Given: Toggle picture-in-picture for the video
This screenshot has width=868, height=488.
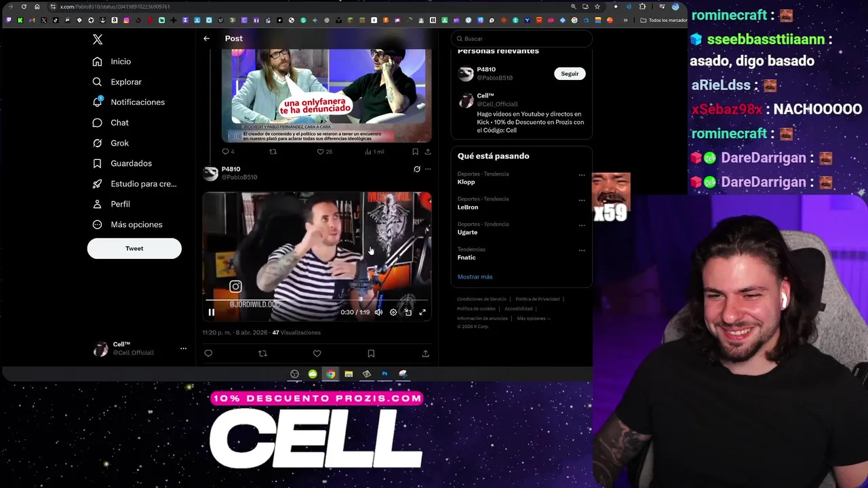Looking at the screenshot, I should [x=408, y=312].
